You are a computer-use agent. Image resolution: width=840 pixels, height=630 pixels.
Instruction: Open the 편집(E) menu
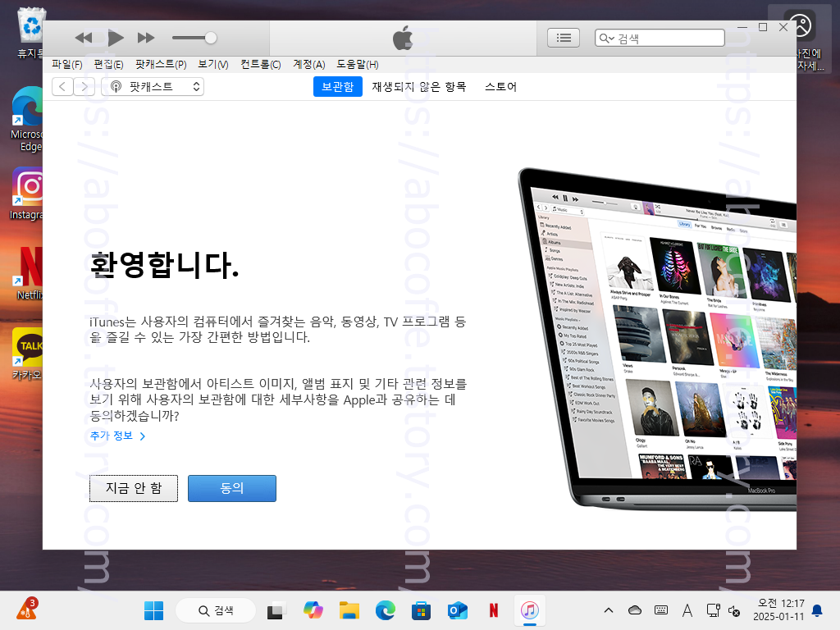pos(108,64)
